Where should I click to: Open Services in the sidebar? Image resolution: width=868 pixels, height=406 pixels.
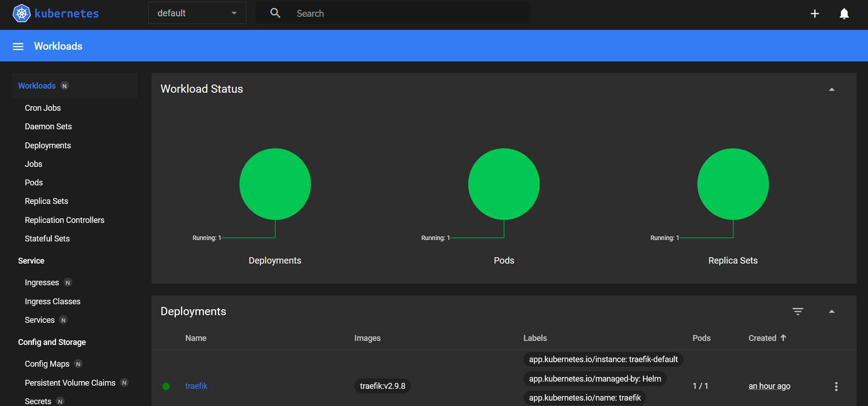(x=40, y=320)
